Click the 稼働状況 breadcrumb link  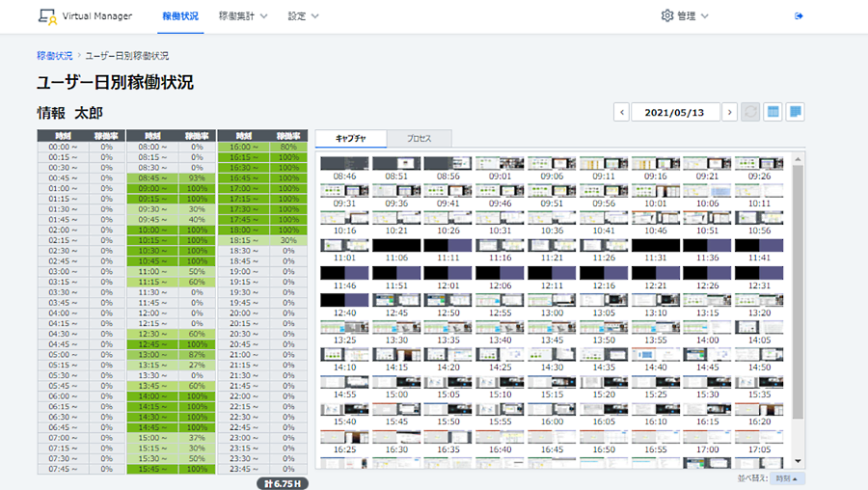54,55
